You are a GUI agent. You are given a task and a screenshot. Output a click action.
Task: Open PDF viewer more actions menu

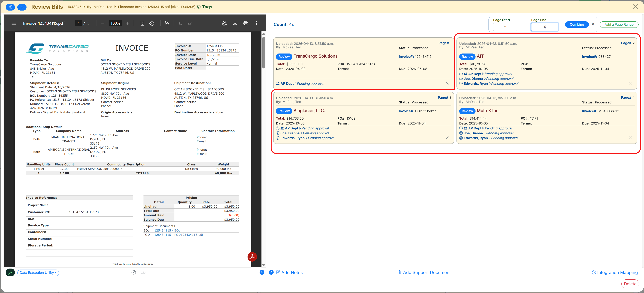point(257,23)
